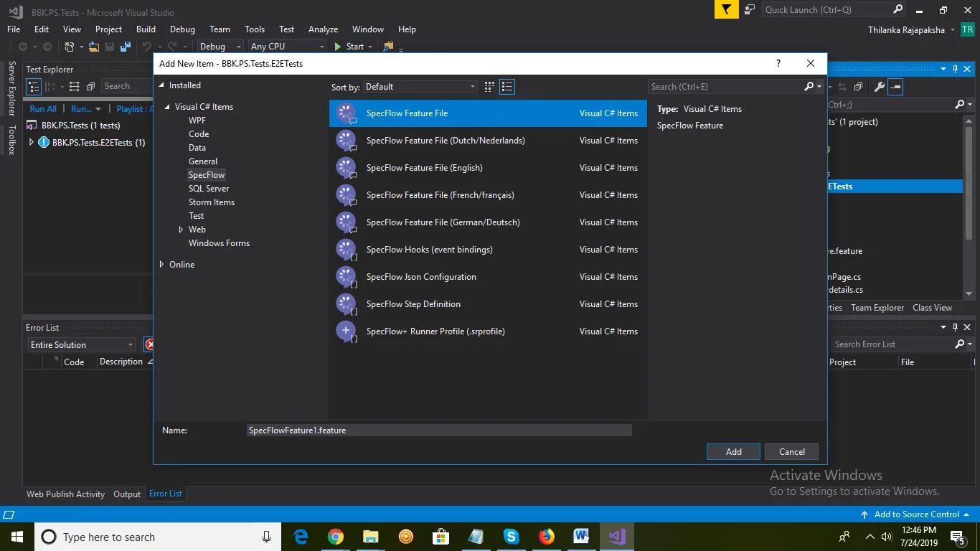Choose SpecFlow Feature File (German/Deutsch)
The image size is (980, 551).
click(488, 222)
